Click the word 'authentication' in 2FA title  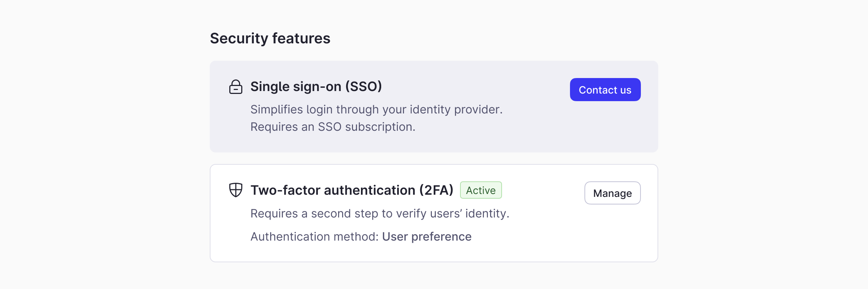pos(370,190)
